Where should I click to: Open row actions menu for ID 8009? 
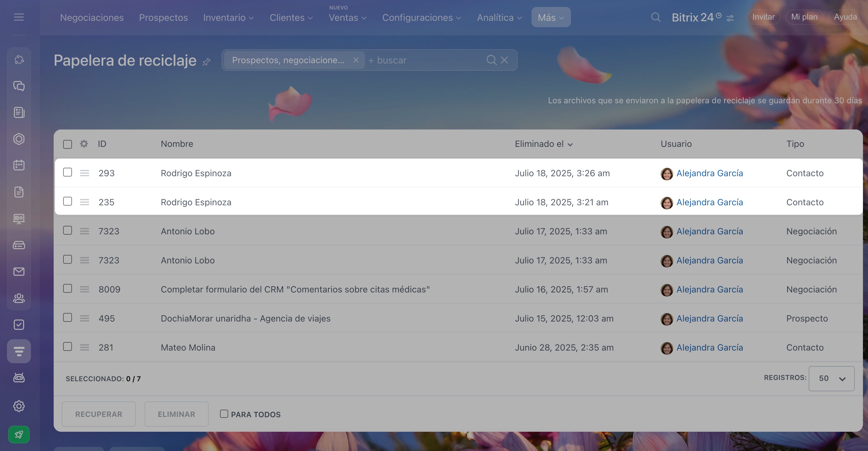tap(85, 289)
